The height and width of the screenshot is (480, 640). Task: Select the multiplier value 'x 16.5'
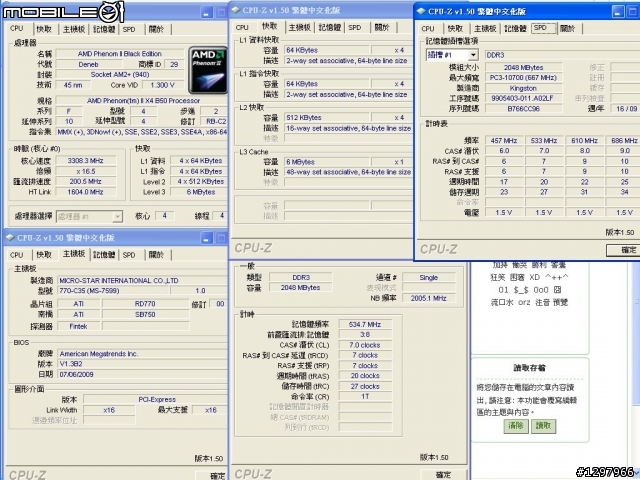pyautogui.click(x=85, y=171)
